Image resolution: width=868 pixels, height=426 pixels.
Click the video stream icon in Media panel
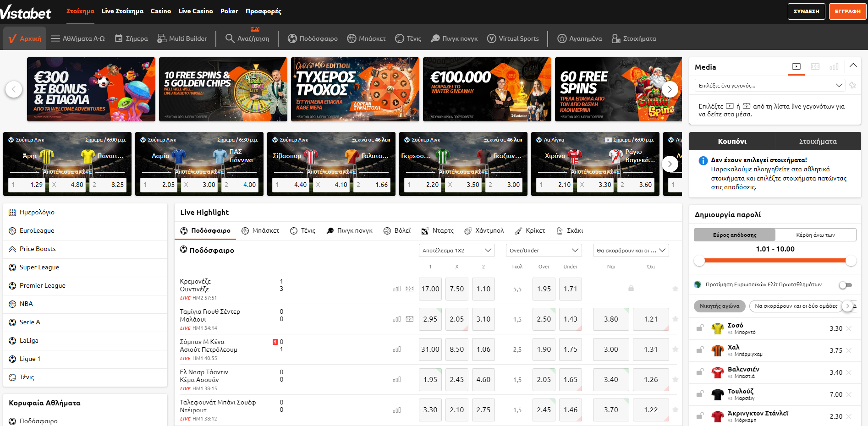click(x=797, y=67)
